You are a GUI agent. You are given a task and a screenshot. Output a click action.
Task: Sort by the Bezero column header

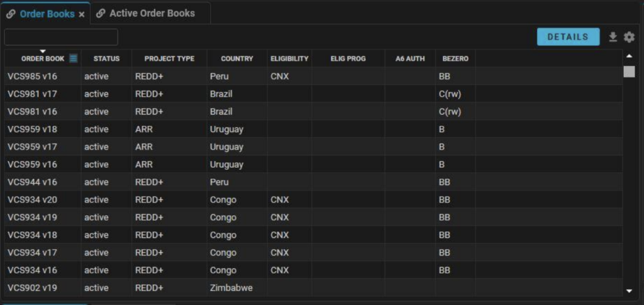(455, 58)
